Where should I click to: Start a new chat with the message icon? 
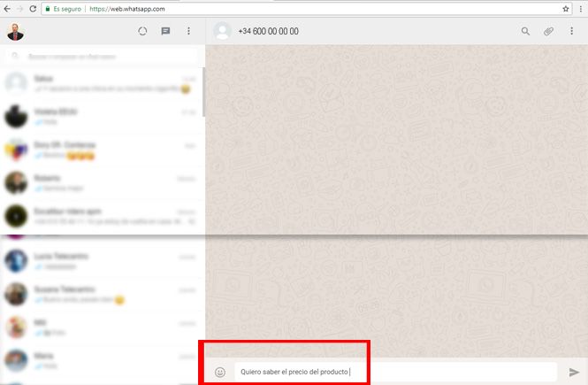coord(165,31)
